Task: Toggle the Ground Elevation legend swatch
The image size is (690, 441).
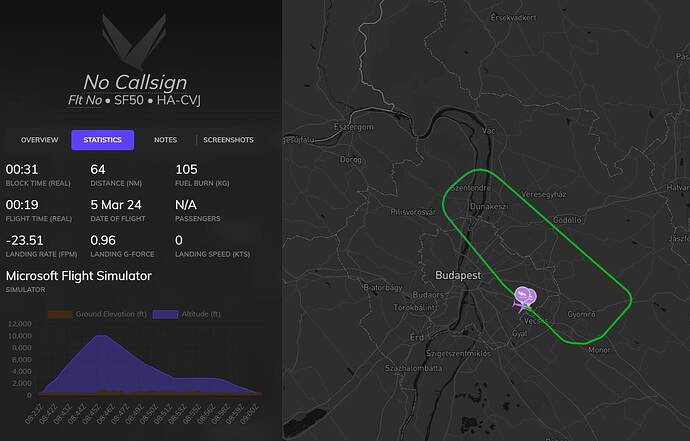Action: [59, 314]
